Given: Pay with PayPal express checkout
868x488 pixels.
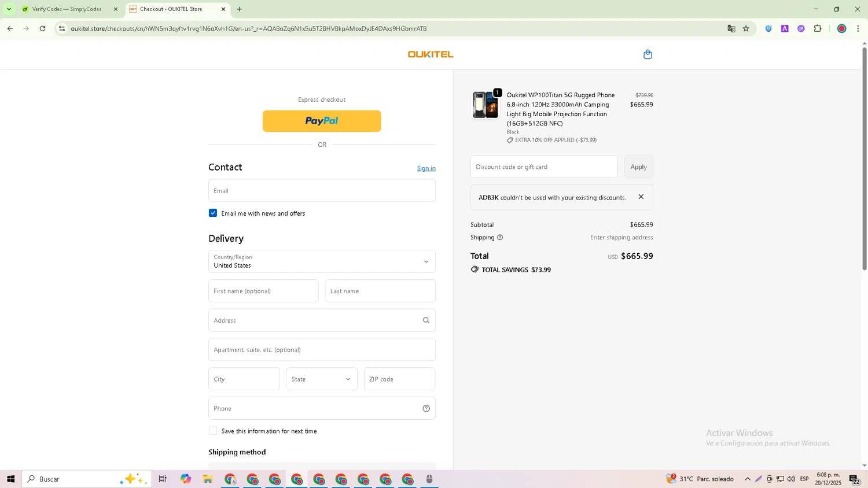Looking at the screenshot, I should point(322,121).
